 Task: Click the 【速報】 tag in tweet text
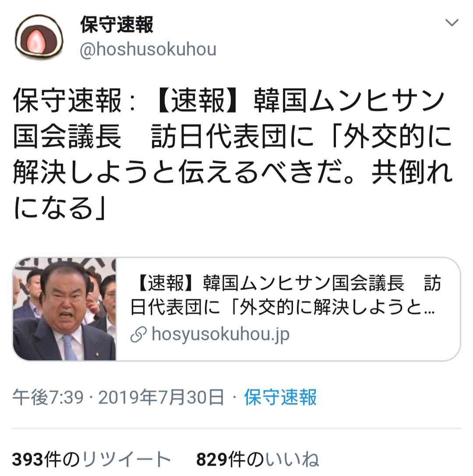198,101
